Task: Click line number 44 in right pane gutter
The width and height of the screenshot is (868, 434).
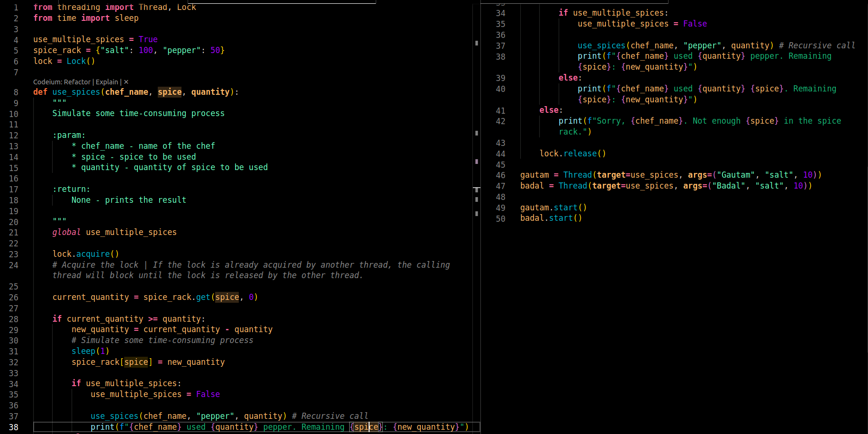Action: [501, 154]
